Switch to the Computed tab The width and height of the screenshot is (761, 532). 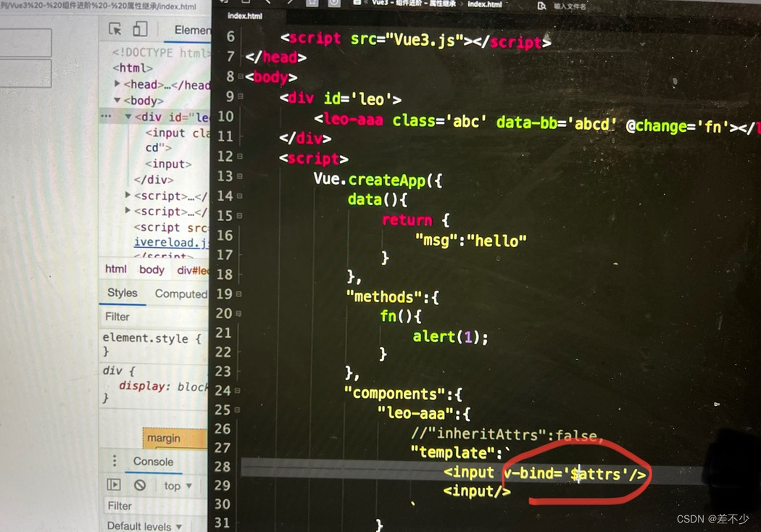point(180,294)
